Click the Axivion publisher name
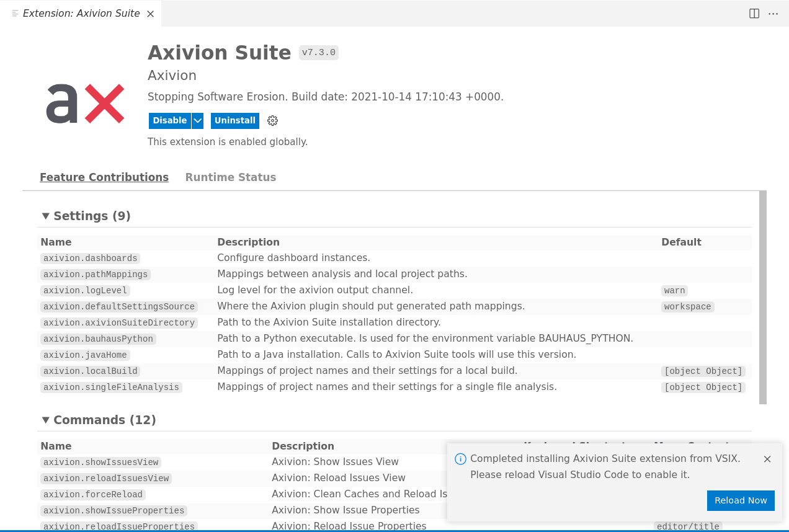 coord(172,76)
